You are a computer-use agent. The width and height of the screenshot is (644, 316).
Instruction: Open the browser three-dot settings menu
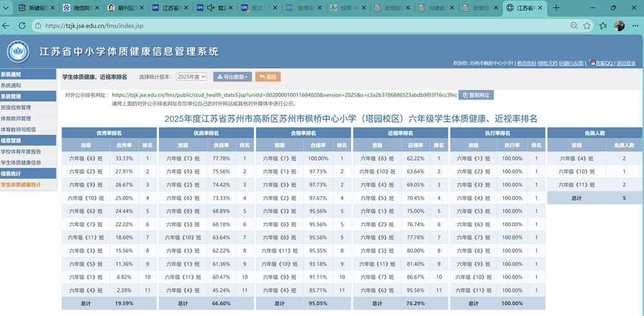tap(637, 26)
